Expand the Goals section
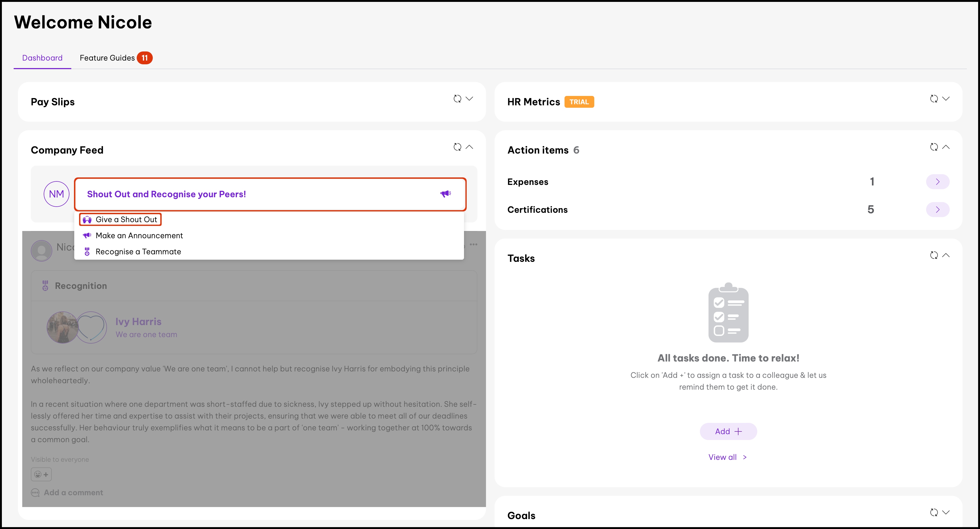Viewport: 980px width, 529px height. (x=946, y=512)
